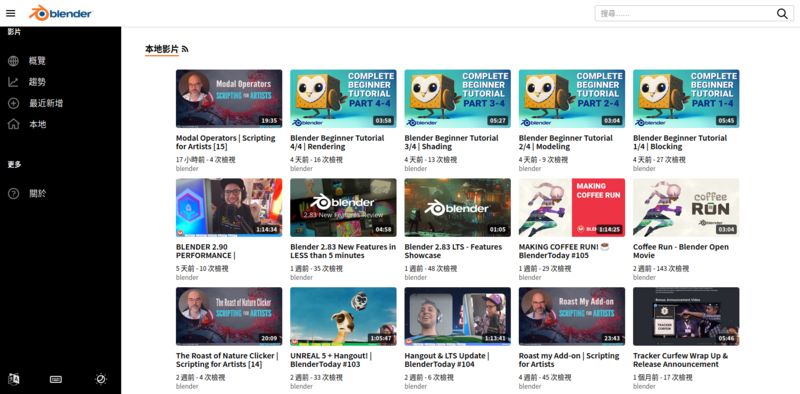Image resolution: width=800 pixels, height=394 pixels.
Task: Click 'blender' channel under 2.83 LTS Features Showcase
Action: [416, 278]
